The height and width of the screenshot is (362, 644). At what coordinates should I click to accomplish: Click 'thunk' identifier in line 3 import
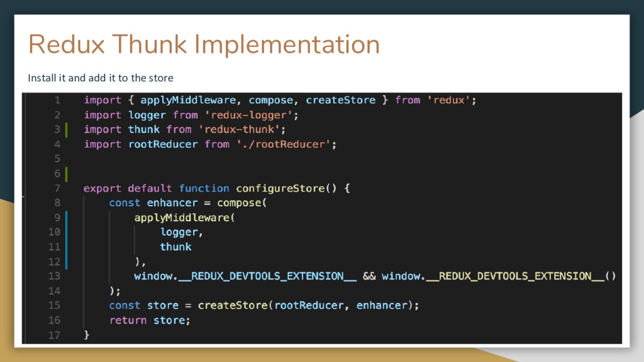coord(144,129)
